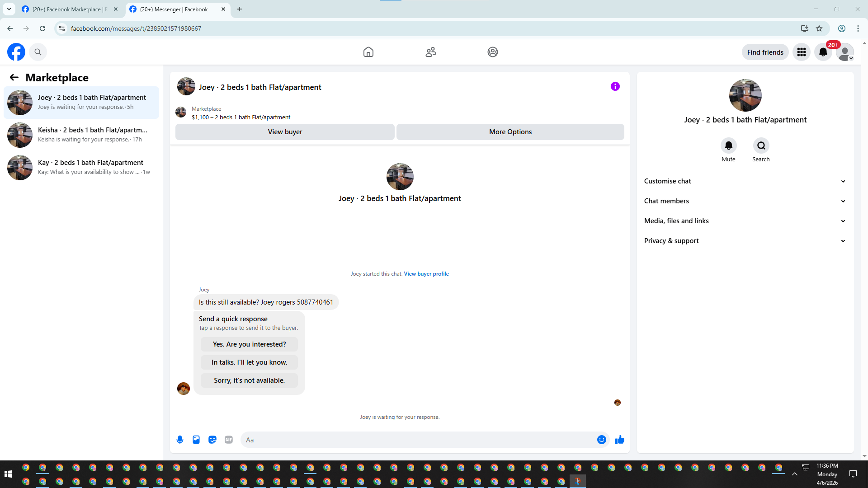Close the Facebook Marketplace tab
This screenshot has width=868, height=488.
(x=116, y=9)
